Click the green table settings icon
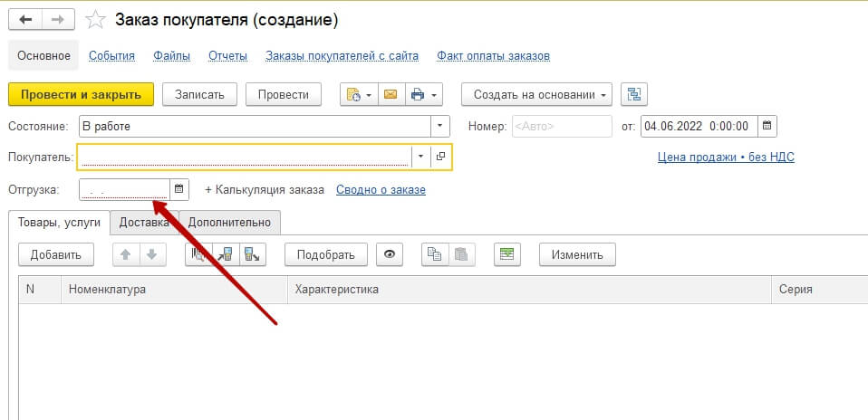 point(507,254)
